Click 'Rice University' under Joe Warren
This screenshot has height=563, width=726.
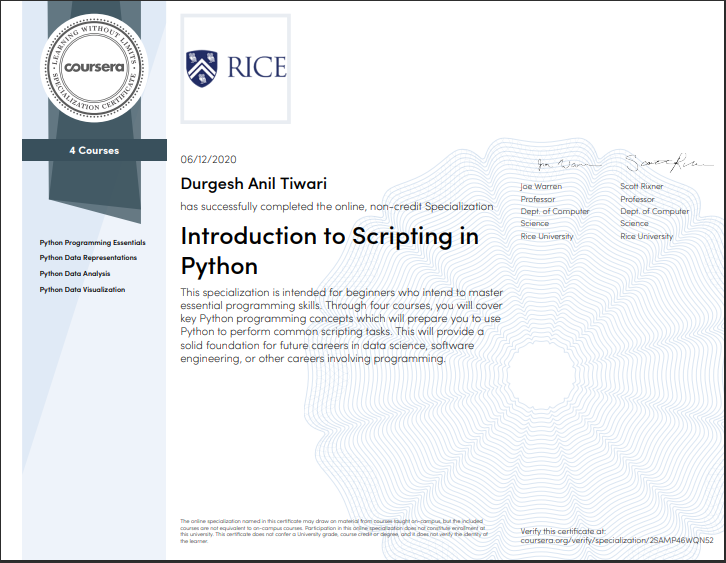point(547,236)
